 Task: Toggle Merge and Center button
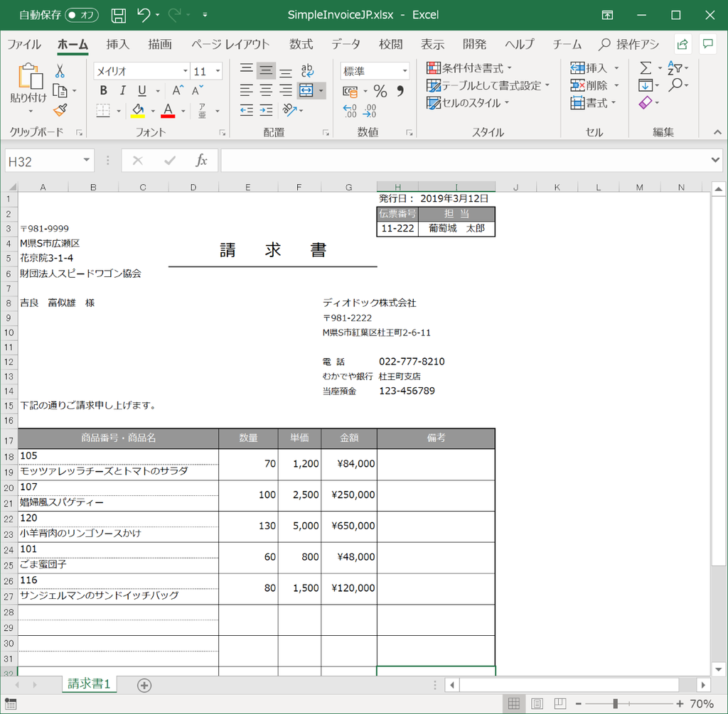[x=306, y=90]
